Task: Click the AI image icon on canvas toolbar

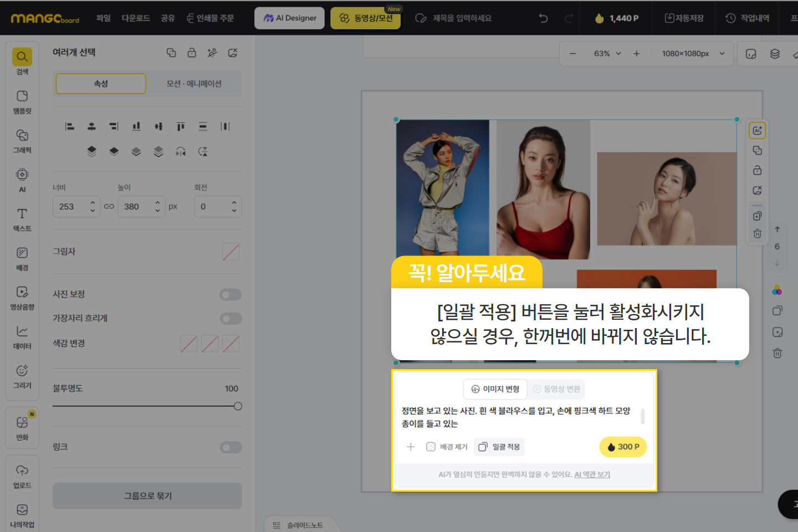Action: coord(757,130)
